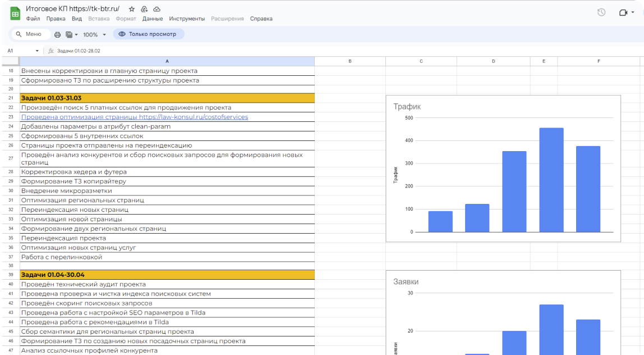Print the spreadsheet using the printer icon
Viewport: 644px width, 355px height.
57,34
